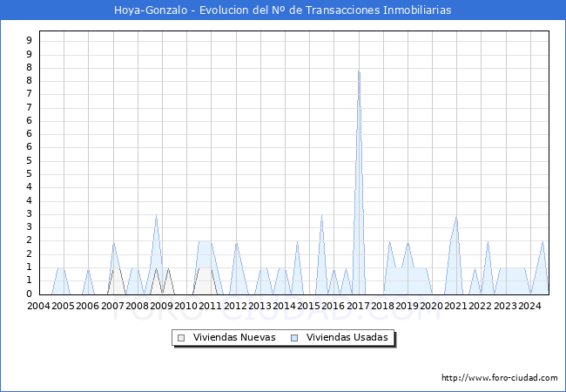This screenshot has height=392, width=566.
Task: Select the 2007 x-axis label
Action: coord(112,306)
